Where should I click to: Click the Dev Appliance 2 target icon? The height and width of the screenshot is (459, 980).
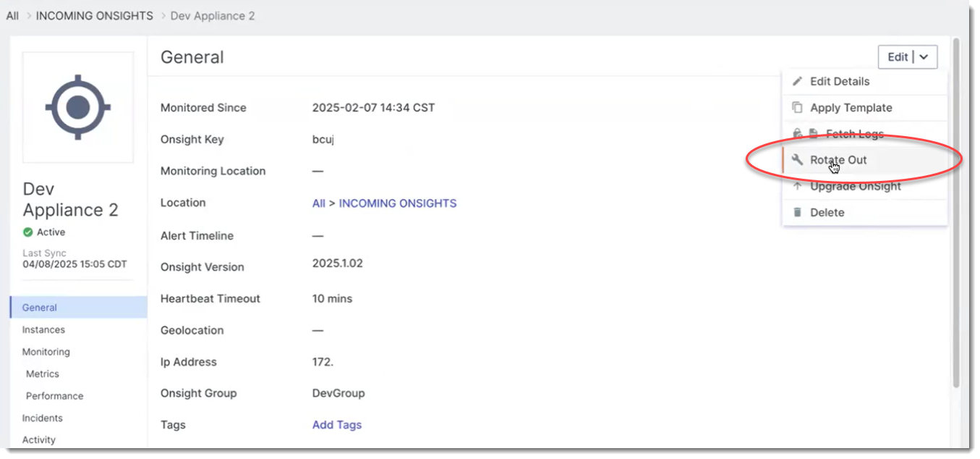coord(78,107)
